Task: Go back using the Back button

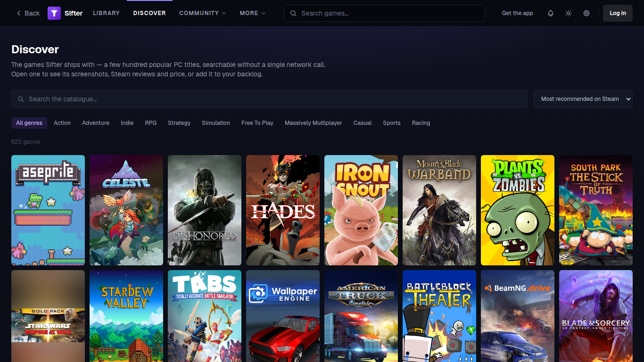Action: tap(28, 13)
